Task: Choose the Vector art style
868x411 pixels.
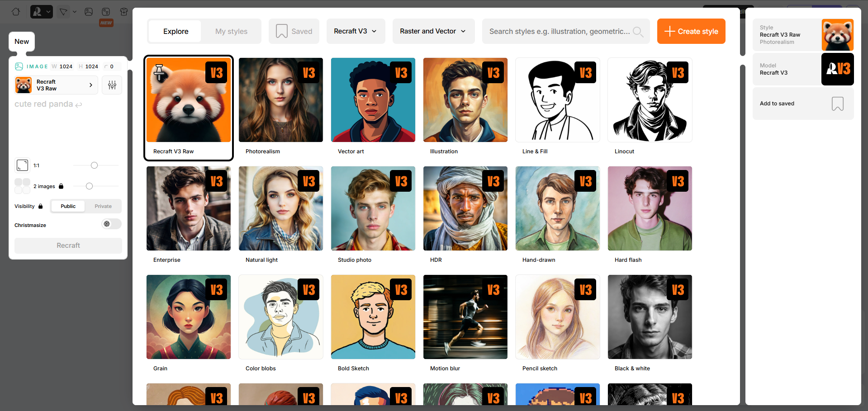Action: coord(373,107)
